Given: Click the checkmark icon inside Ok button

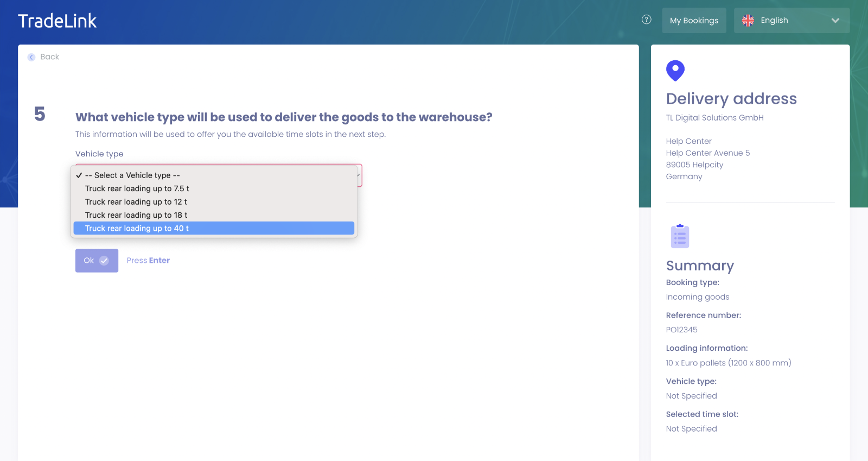Looking at the screenshot, I should [104, 261].
